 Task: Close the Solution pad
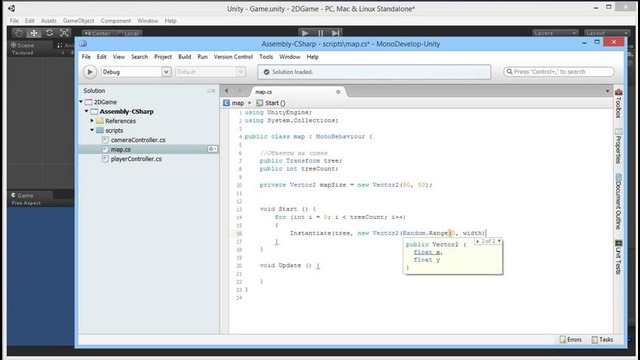pos(213,91)
